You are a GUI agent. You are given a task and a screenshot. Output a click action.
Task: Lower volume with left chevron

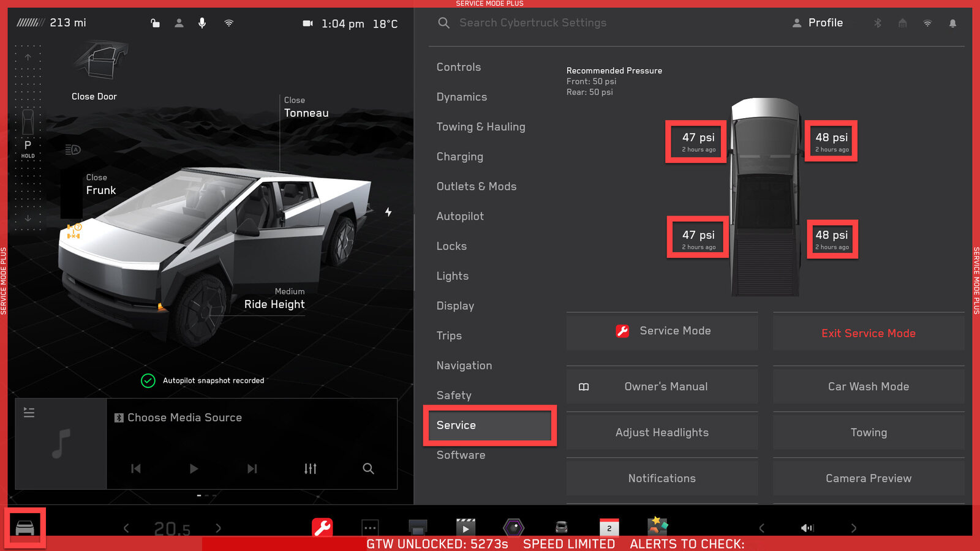pos(761,528)
